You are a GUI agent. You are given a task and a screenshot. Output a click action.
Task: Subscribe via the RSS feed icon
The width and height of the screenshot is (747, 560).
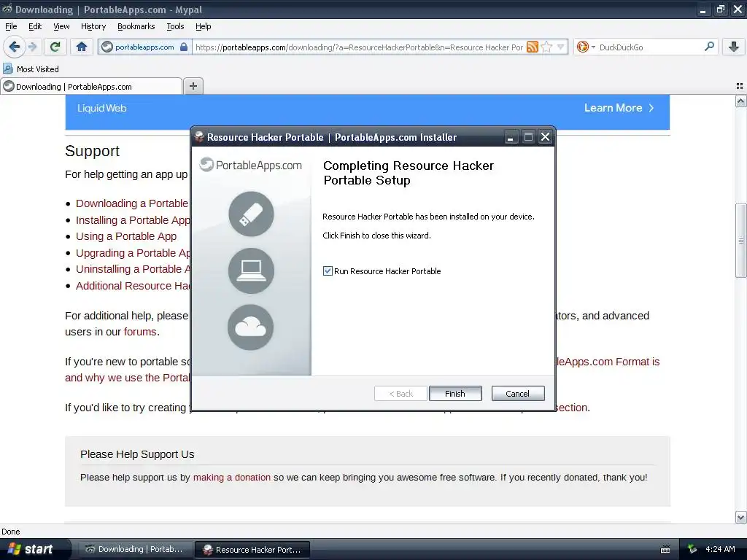point(533,47)
